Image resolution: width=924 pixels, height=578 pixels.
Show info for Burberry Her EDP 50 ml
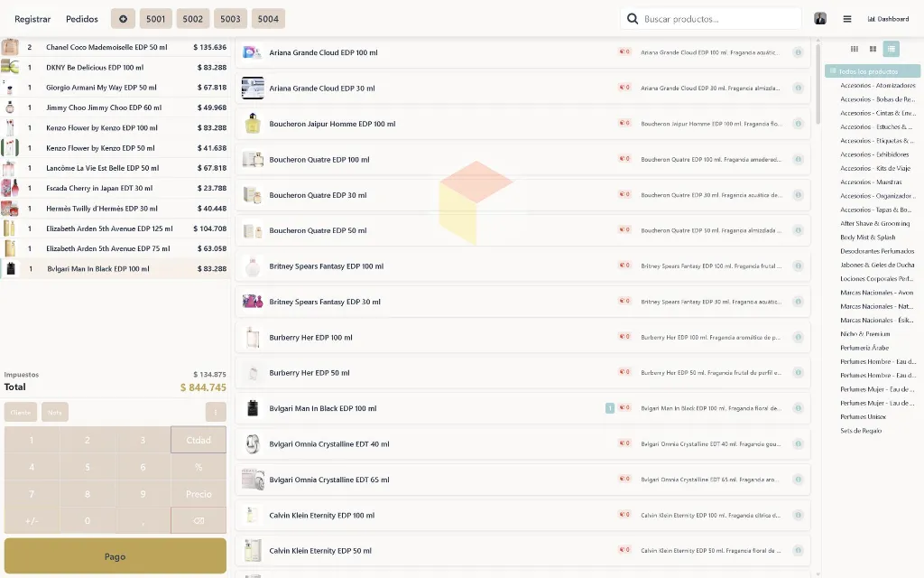798,373
